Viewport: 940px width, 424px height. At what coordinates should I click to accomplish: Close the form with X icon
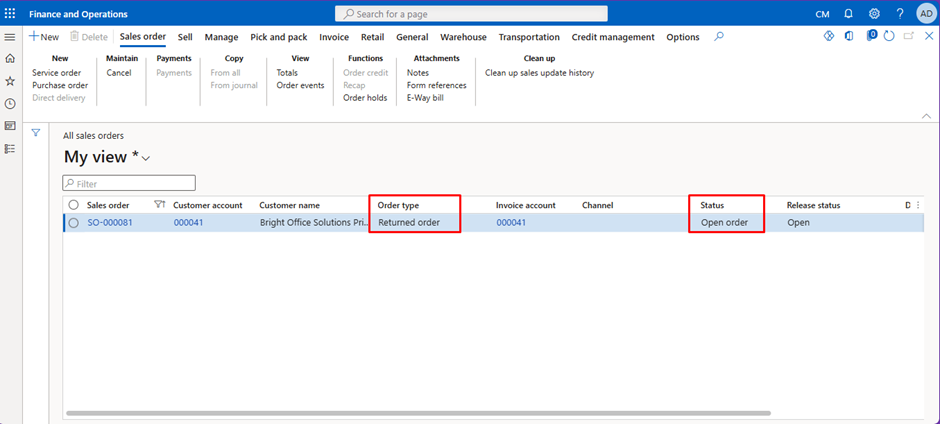coord(929,36)
